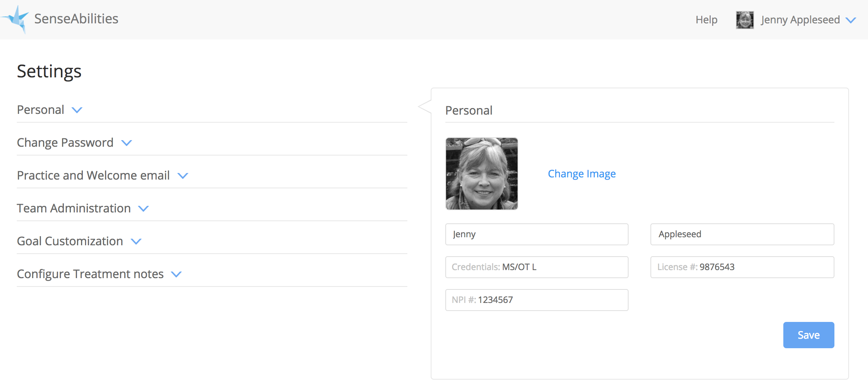Click the Settings page heading
Screen dimensions: 868x392
click(x=49, y=72)
